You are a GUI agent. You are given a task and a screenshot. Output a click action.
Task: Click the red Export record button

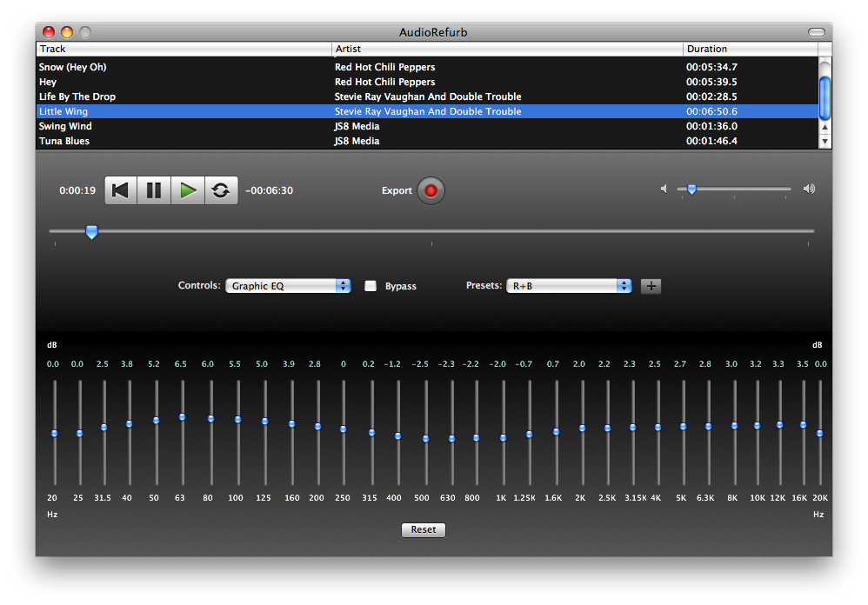tap(431, 190)
